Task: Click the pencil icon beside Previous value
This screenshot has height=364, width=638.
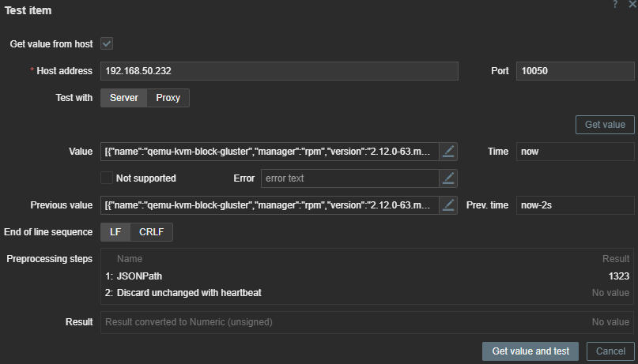Action: pyautogui.click(x=448, y=205)
